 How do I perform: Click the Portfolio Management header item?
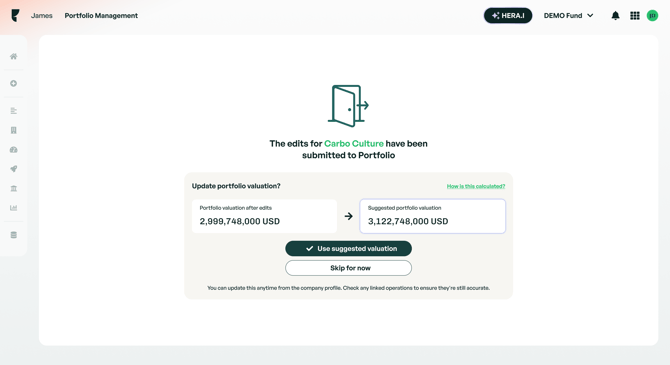(x=101, y=16)
